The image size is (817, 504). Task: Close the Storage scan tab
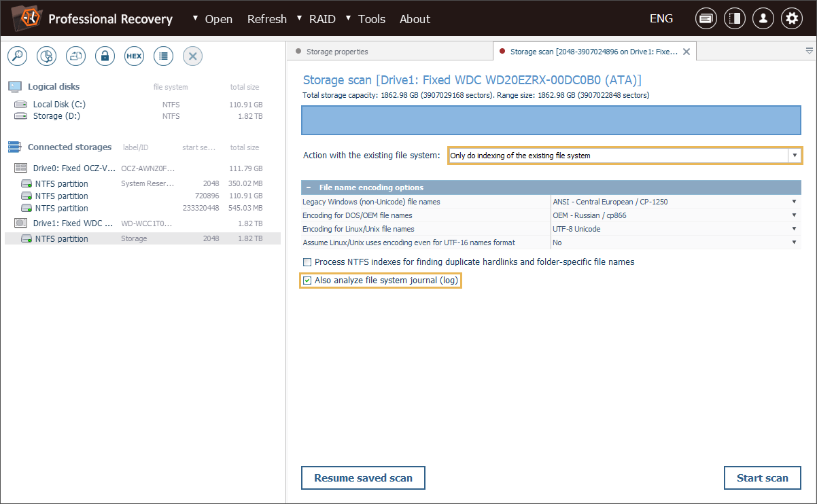click(x=686, y=52)
